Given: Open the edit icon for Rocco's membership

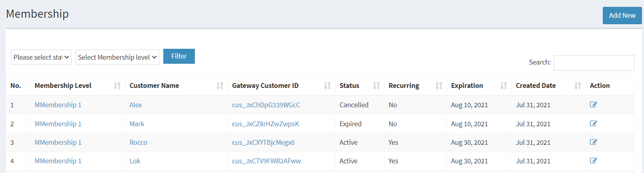Looking at the screenshot, I should point(593,142).
